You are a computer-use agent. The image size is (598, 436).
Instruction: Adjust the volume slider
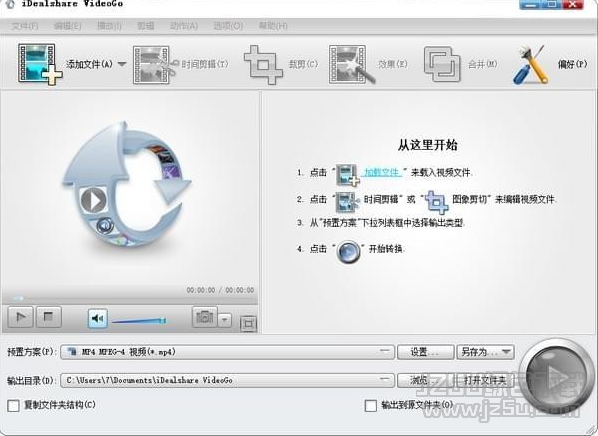coord(139,320)
